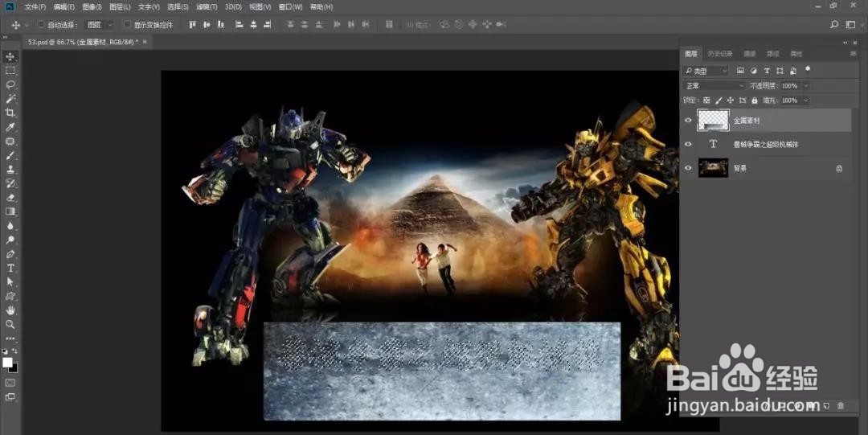The image size is (868, 435).
Task: Filter layers by adjustment layer icon
Action: (753, 71)
